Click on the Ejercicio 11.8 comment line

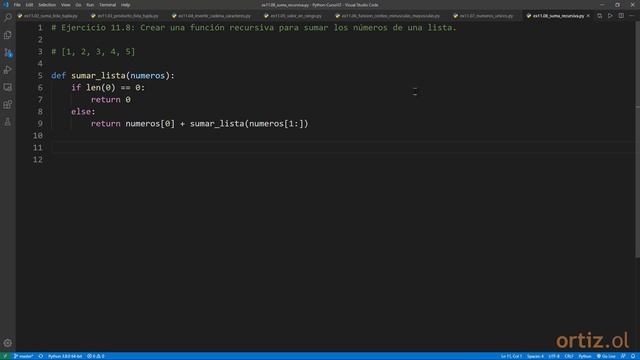[253, 28]
